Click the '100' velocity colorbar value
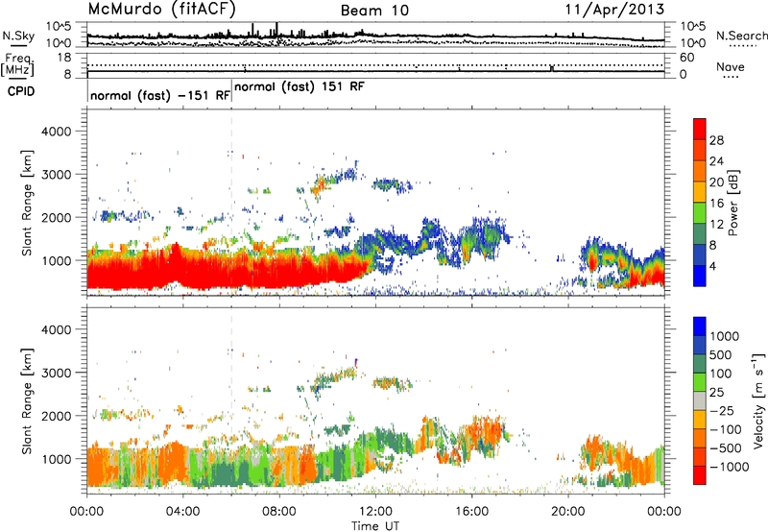Image resolution: width=768 pixels, height=532 pixels. point(721,374)
